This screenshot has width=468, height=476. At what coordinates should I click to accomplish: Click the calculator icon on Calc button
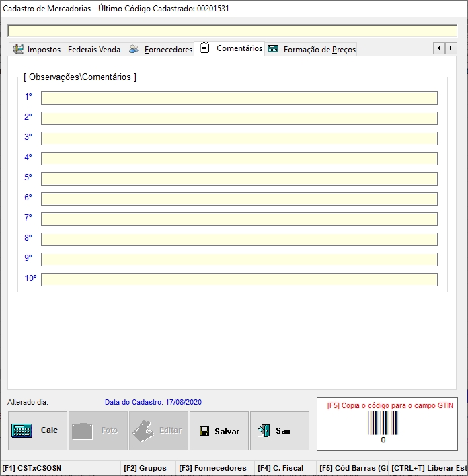22,431
